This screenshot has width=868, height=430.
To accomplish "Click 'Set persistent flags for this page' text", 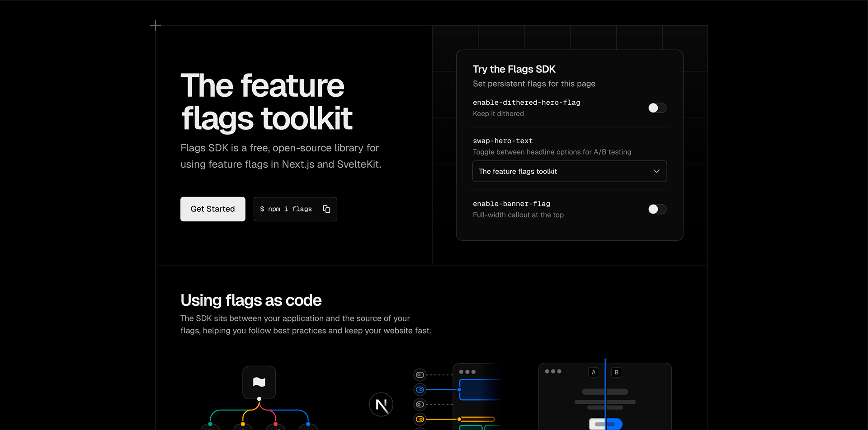I will tap(534, 84).
